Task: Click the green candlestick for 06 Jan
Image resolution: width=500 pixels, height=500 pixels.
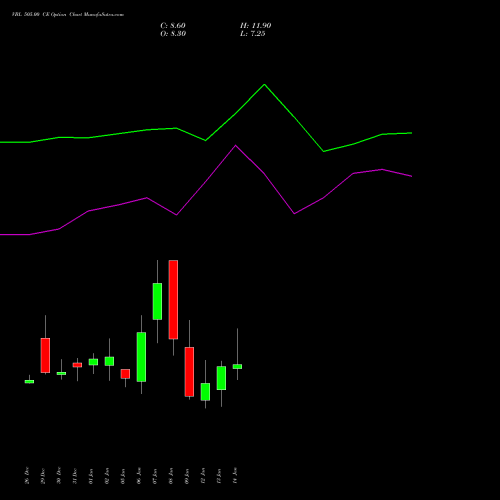Action: click(x=141, y=357)
